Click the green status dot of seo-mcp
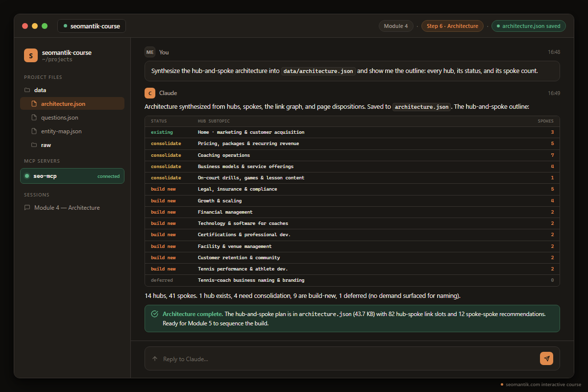This screenshot has height=392, width=588. (x=28, y=176)
